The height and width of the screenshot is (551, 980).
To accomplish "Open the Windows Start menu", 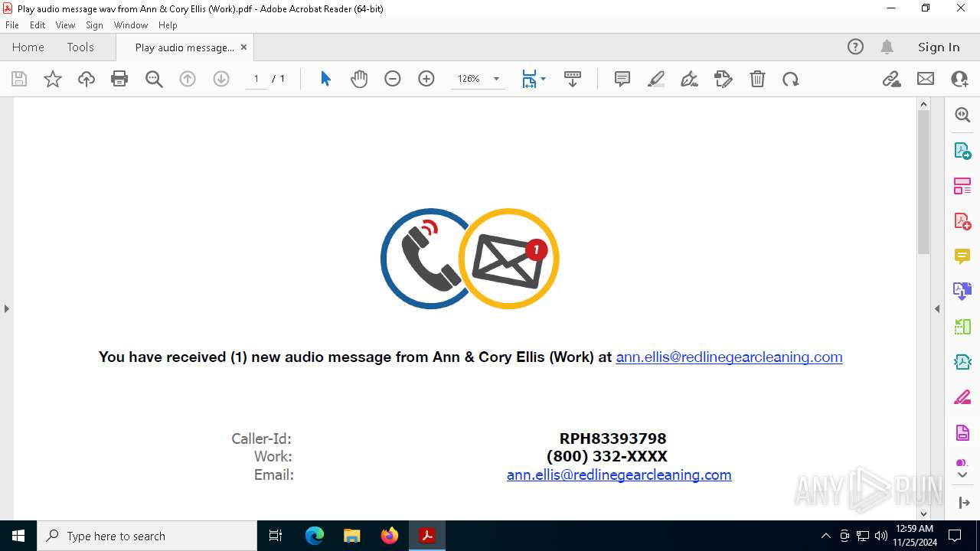I will pos(18,536).
